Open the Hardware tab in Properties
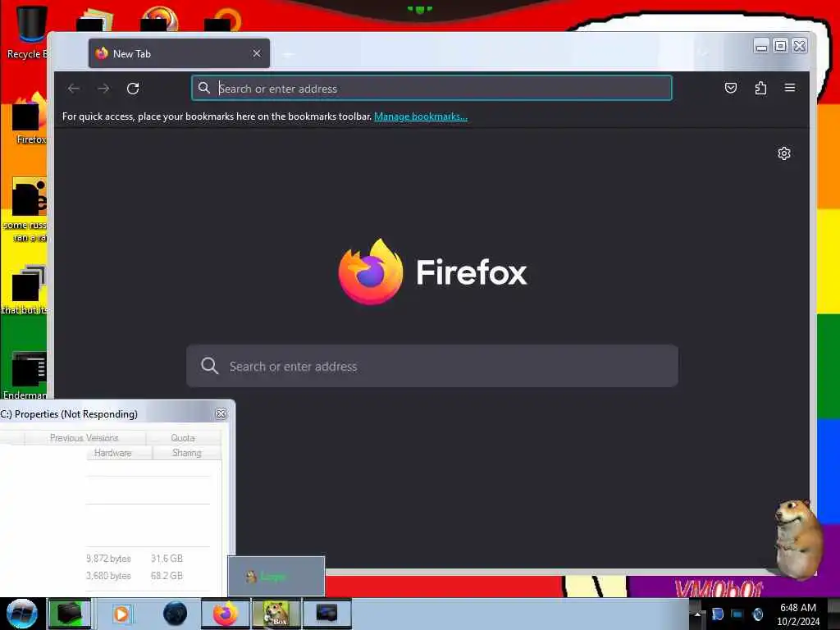 [113, 453]
